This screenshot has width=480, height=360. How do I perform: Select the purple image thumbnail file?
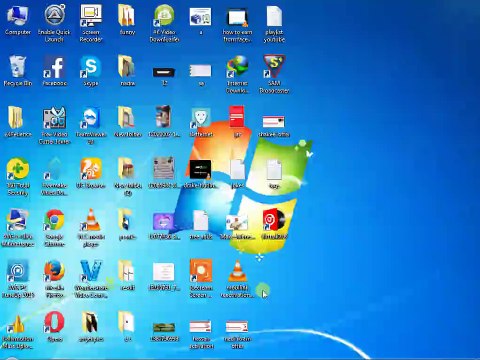point(163,222)
